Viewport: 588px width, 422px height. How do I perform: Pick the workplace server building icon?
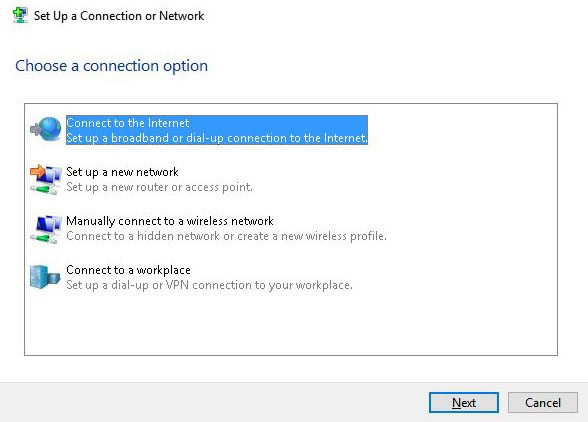click(45, 277)
